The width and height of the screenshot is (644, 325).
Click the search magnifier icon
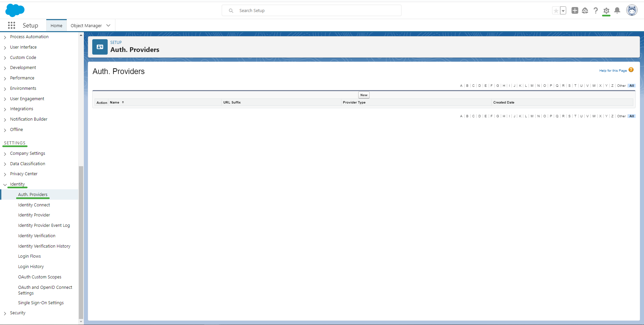[x=231, y=11]
